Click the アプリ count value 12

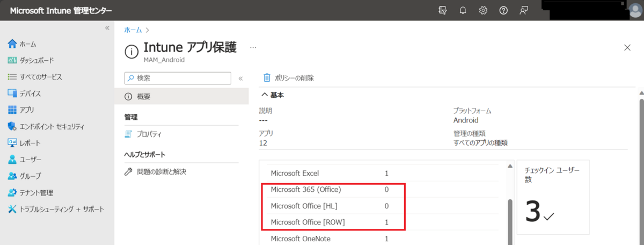(264, 143)
